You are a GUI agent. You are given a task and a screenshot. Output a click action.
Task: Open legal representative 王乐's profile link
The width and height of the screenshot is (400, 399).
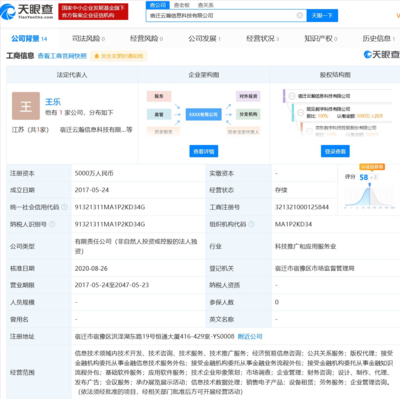coord(53,102)
